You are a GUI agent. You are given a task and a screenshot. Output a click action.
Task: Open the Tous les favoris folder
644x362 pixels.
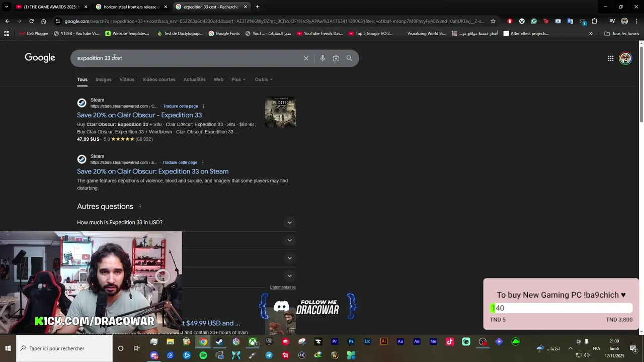coord(621,34)
